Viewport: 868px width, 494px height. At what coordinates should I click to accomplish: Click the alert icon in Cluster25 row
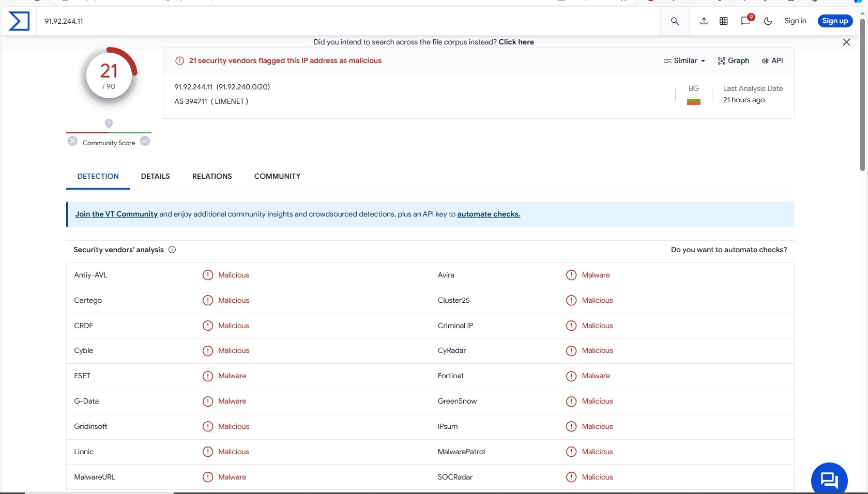[x=571, y=300]
